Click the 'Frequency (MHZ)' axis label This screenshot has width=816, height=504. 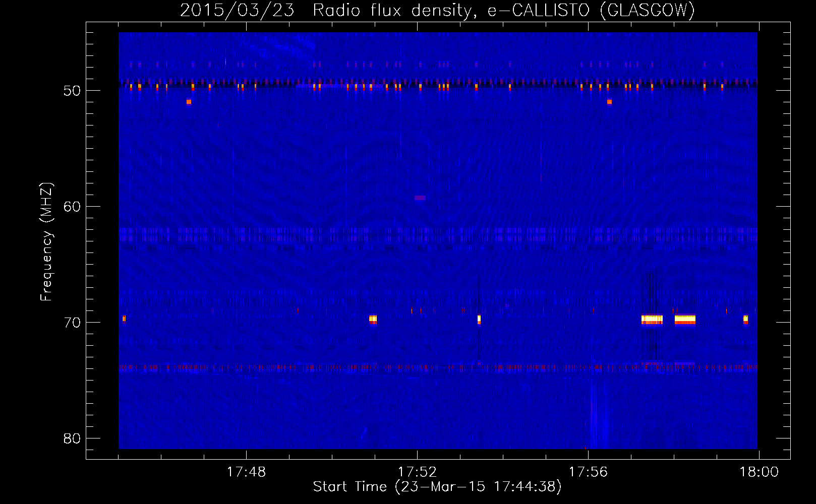(46, 242)
